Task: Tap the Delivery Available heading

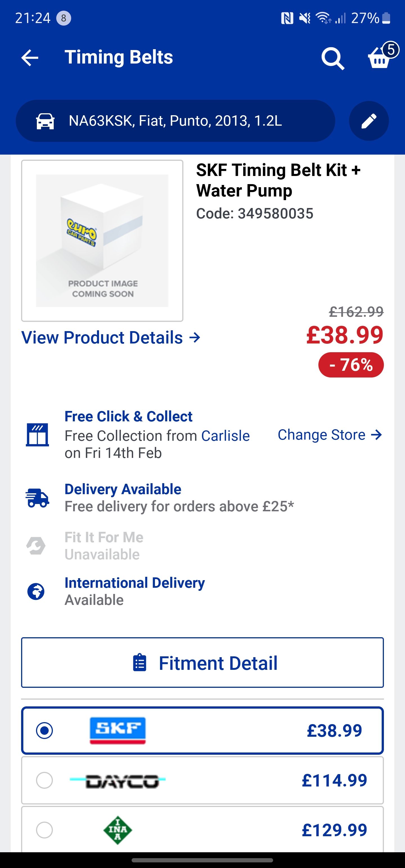Action: (x=123, y=489)
